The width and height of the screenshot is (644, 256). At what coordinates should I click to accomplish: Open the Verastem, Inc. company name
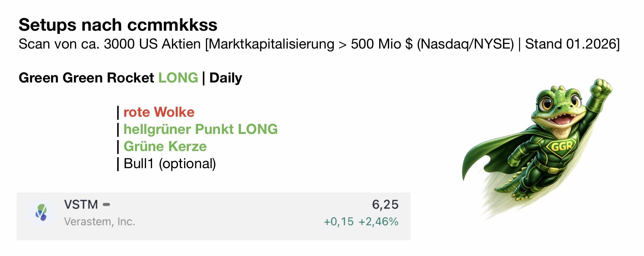(100, 222)
